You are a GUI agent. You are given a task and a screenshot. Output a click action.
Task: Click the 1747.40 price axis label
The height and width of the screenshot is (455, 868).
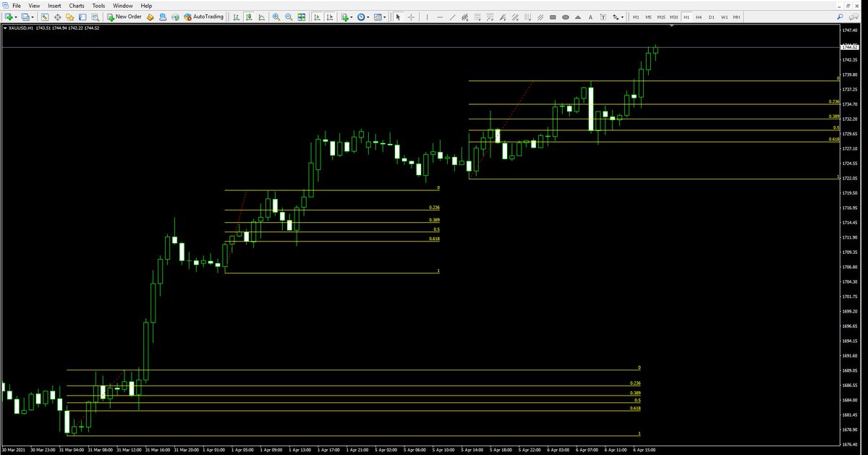tap(850, 30)
